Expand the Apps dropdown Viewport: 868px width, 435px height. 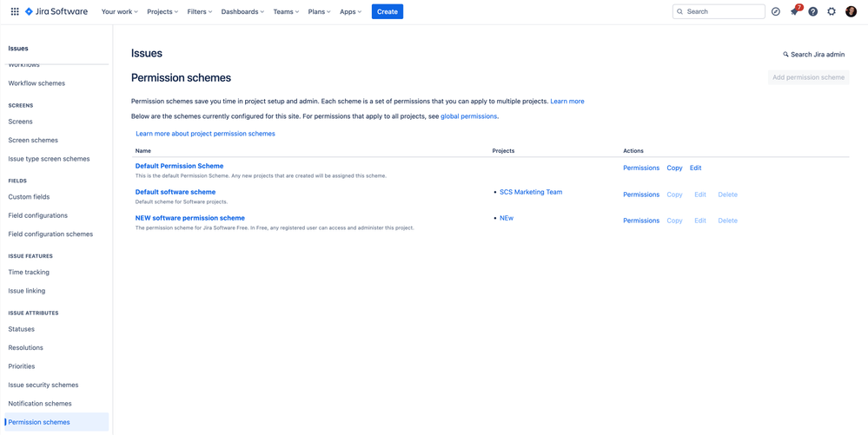tap(351, 11)
